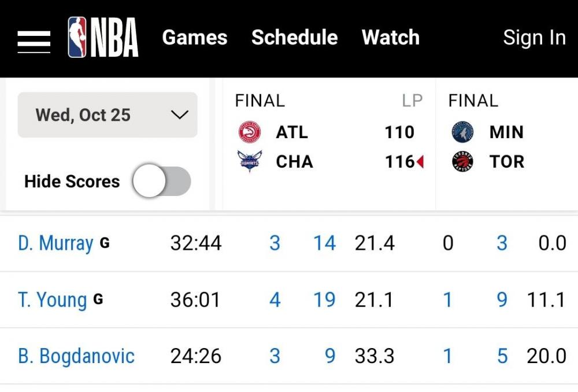The width and height of the screenshot is (578, 392).
Task: Open T. Young player profile
Action: [x=53, y=299]
